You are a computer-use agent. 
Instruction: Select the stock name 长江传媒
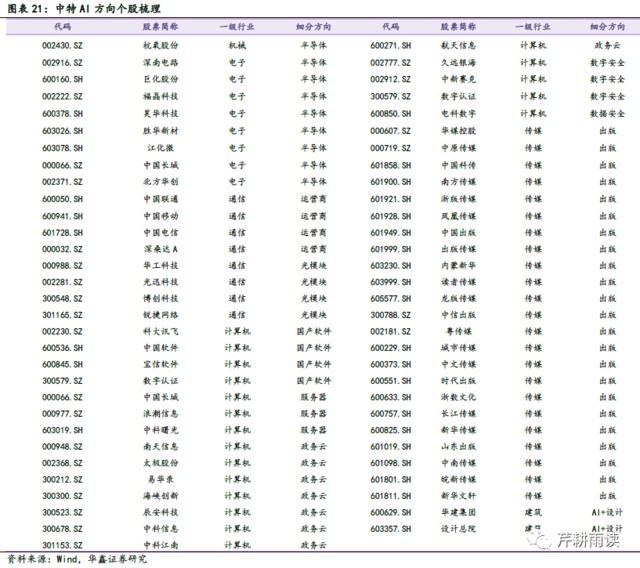459,414
